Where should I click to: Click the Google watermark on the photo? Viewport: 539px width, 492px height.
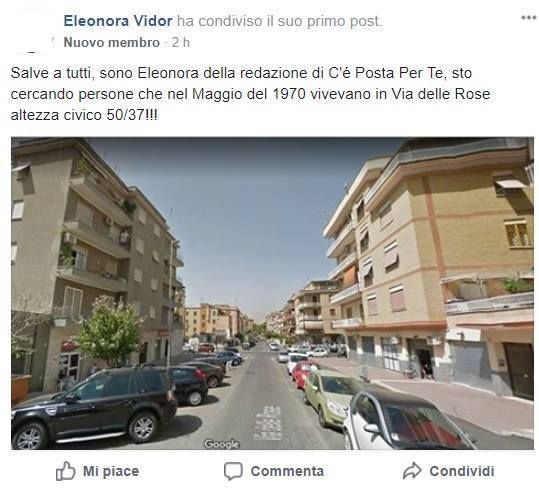click(x=222, y=444)
